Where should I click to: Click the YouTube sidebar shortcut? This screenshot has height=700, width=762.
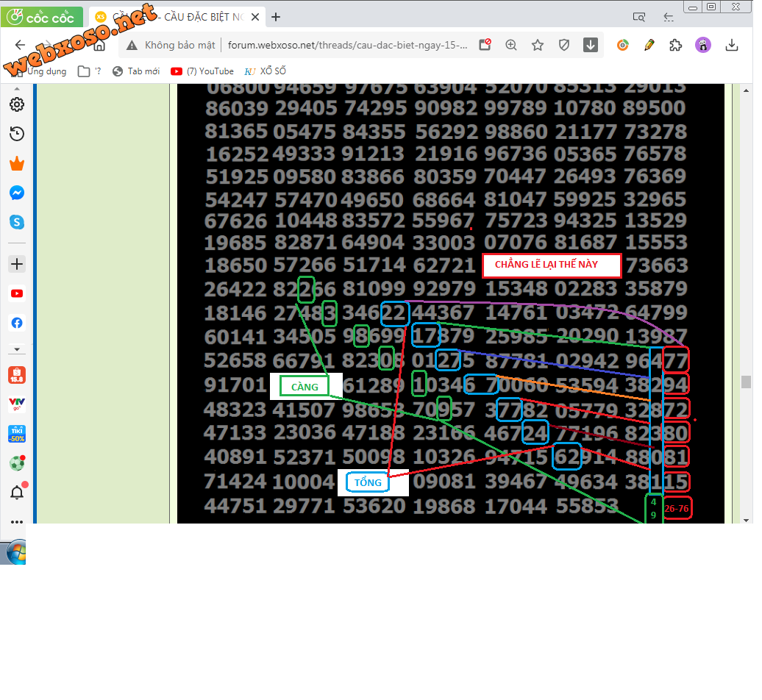17,293
